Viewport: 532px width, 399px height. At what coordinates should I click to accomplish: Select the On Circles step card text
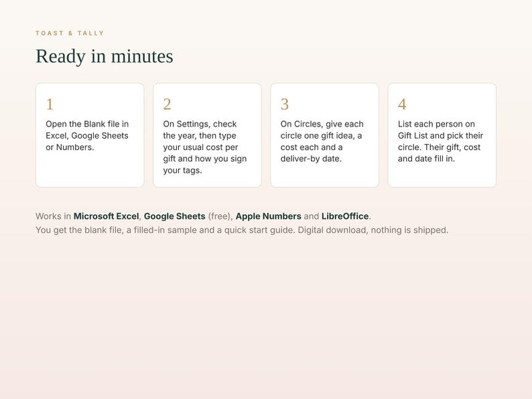click(x=322, y=141)
